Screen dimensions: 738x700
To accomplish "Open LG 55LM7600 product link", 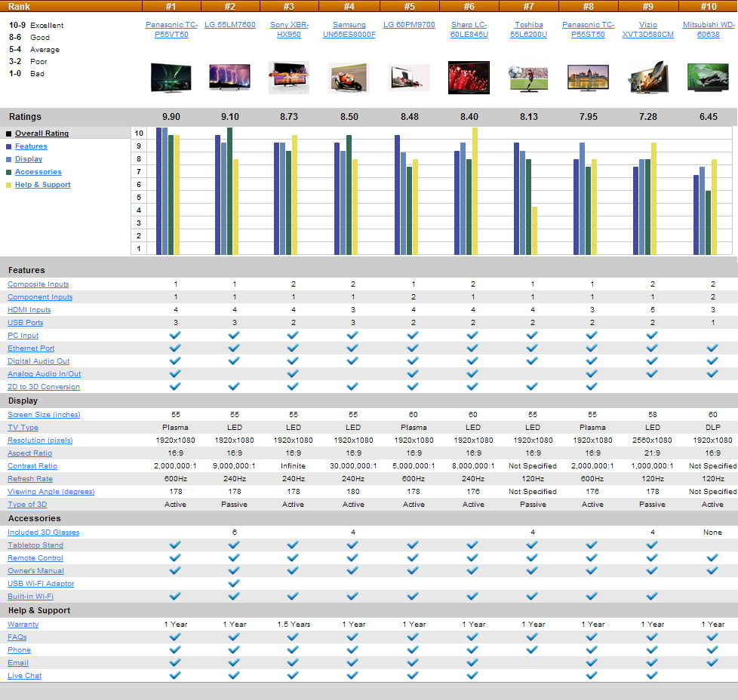I will pos(230,24).
